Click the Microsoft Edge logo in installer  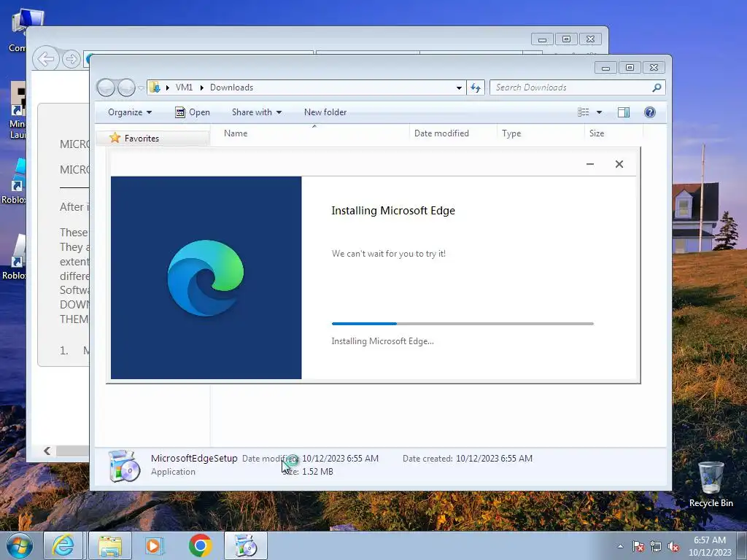(x=206, y=278)
